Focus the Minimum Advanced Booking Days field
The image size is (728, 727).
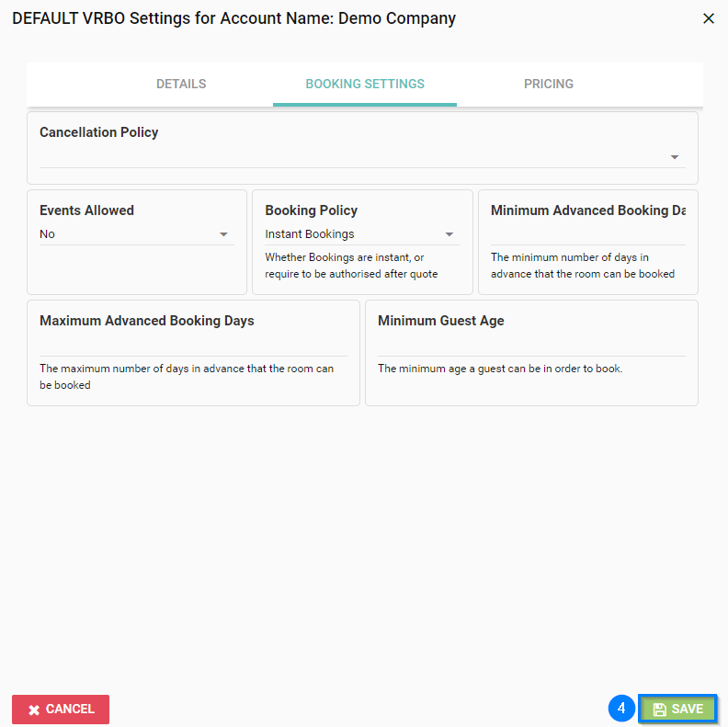587,235
